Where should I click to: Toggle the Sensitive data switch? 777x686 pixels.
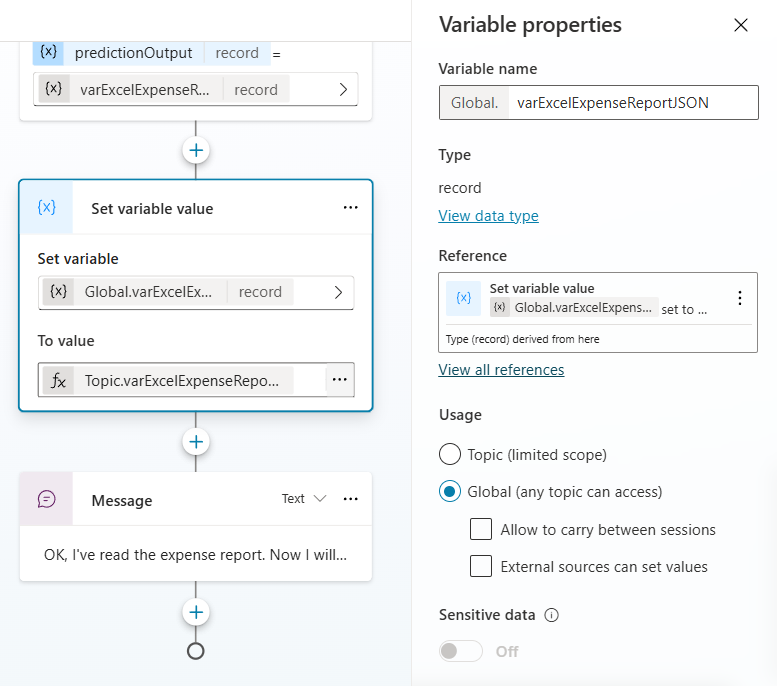click(462, 651)
